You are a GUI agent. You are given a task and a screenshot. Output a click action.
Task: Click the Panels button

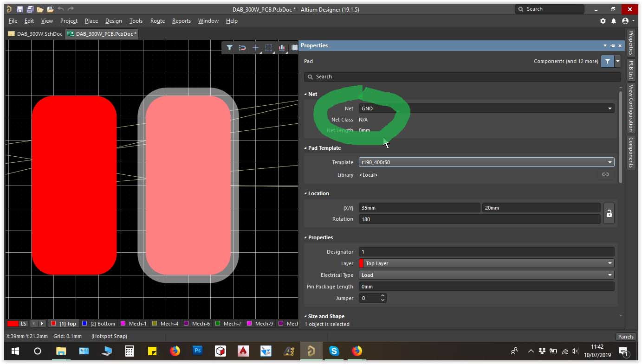625,337
